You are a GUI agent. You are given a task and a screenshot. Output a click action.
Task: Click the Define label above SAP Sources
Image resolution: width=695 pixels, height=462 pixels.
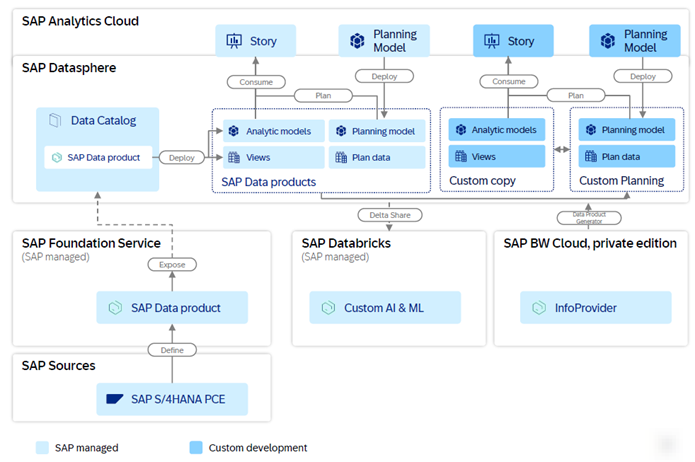click(x=172, y=350)
